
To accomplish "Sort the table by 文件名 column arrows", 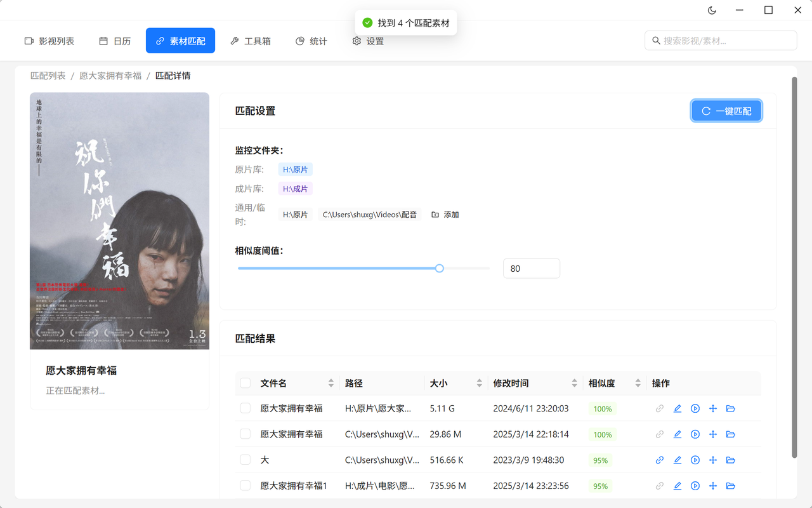I will click(331, 383).
